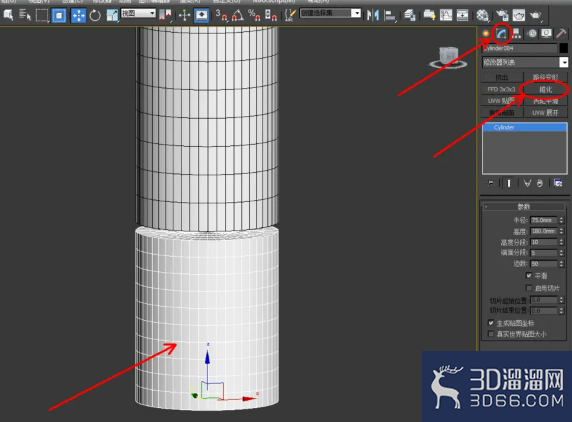572x422 pixels.
Task: Apply the UVW 展开 modifier
Action: (x=545, y=113)
